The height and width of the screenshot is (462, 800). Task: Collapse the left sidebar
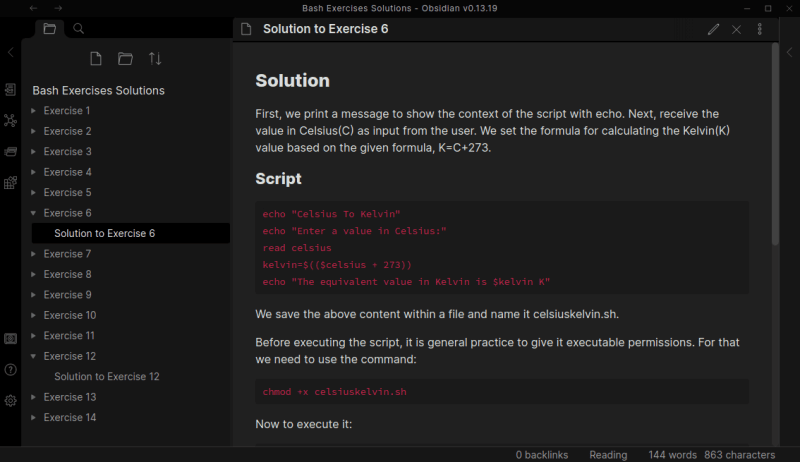[x=10, y=52]
